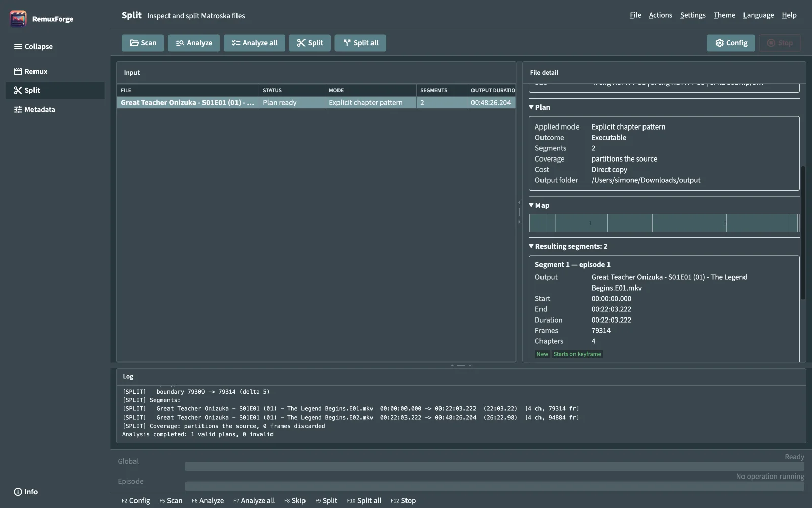
Task: Click the Config gear icon
Action: (x=720, y=43)
